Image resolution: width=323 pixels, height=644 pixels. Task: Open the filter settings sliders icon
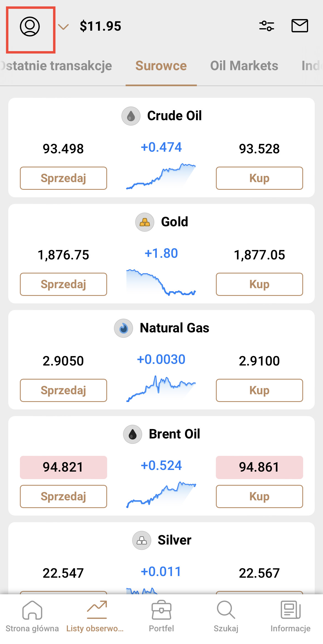(x=266, y=26)
